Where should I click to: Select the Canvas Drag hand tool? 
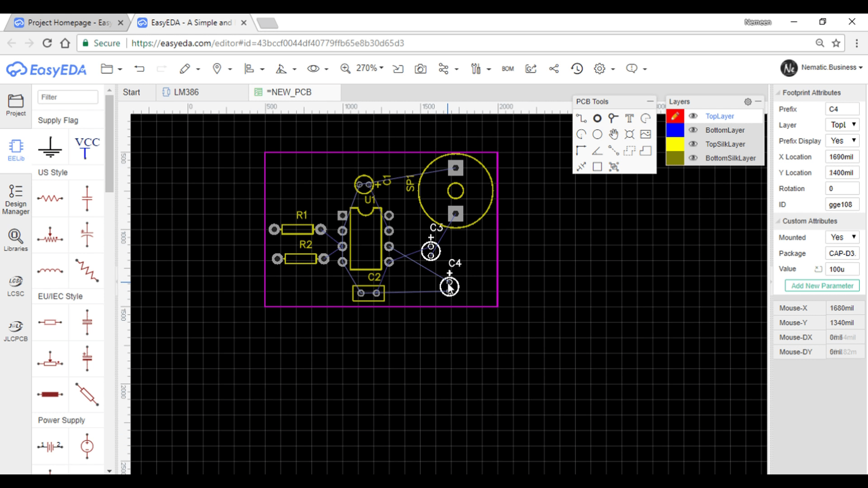613,134
